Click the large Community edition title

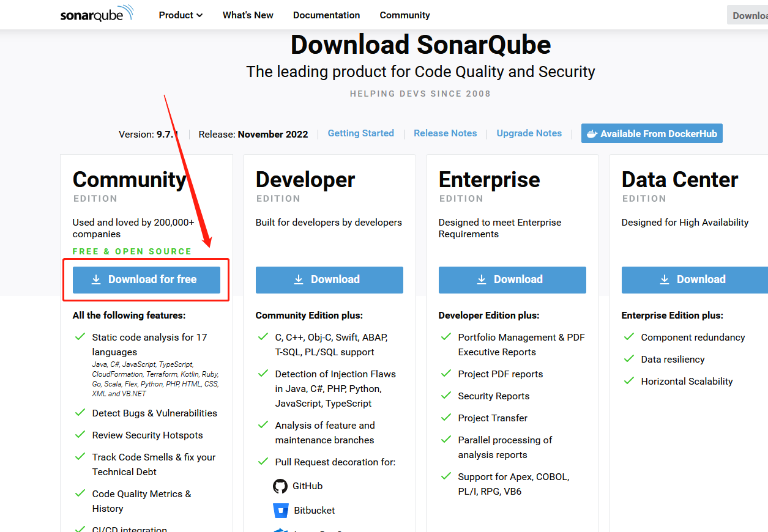(129, 180)
